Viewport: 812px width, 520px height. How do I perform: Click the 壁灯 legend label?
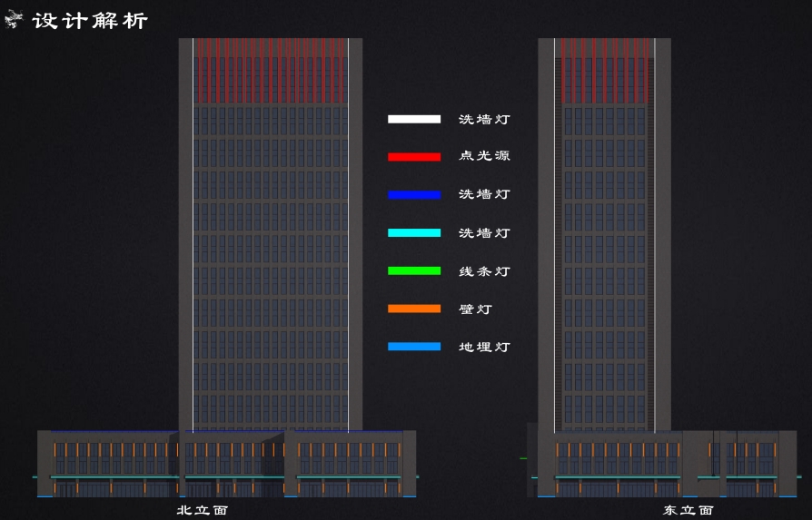point(475,309)
